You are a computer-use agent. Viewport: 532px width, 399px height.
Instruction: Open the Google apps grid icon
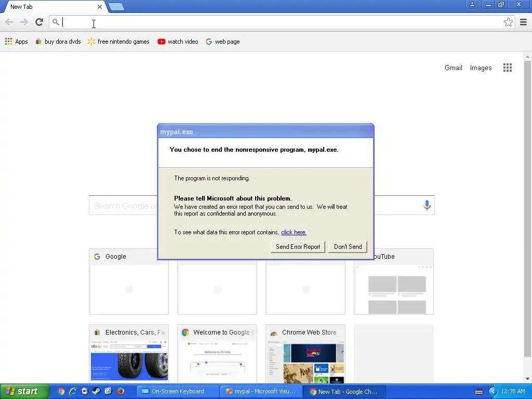(x=507, y=68)
